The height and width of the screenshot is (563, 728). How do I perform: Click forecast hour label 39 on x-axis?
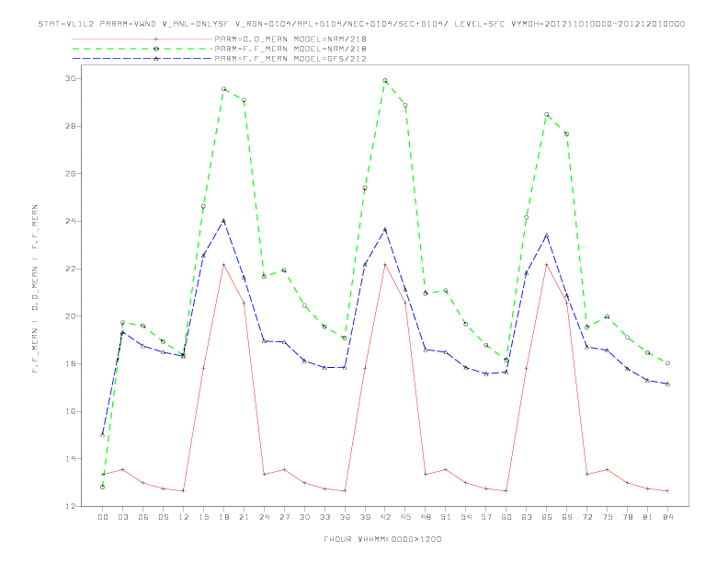[x=365, y=517]
